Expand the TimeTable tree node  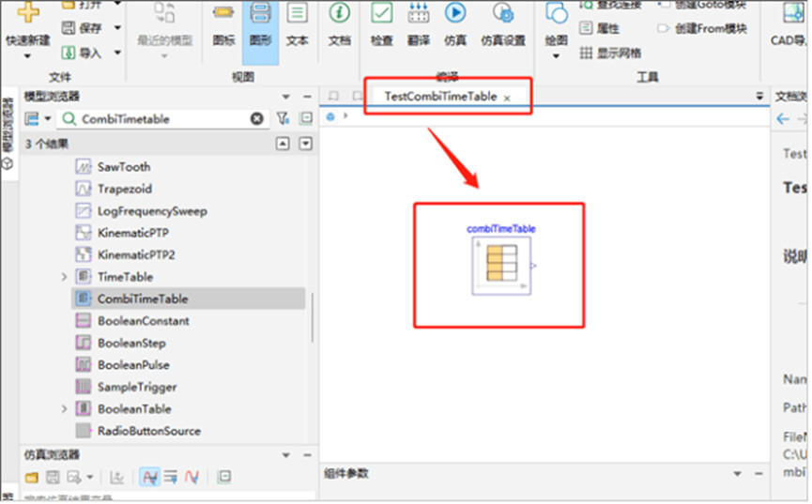(x=64, y=277)
